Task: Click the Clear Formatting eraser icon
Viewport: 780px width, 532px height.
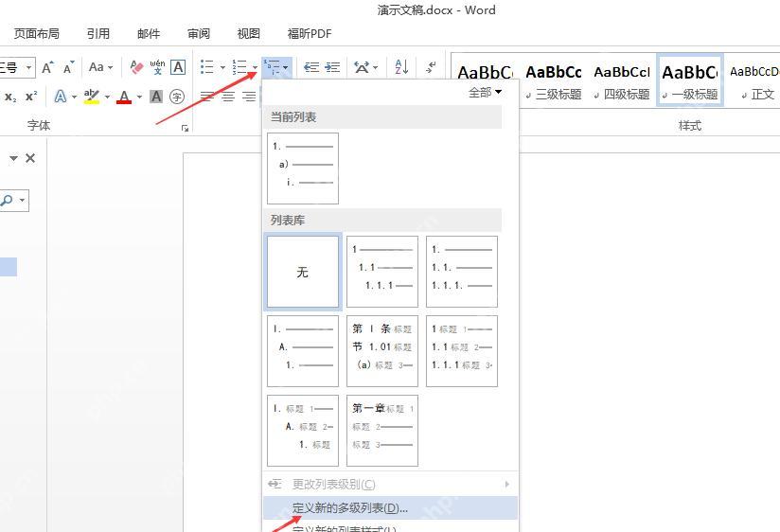Action: pyautogui.click(x=135, y=66)
